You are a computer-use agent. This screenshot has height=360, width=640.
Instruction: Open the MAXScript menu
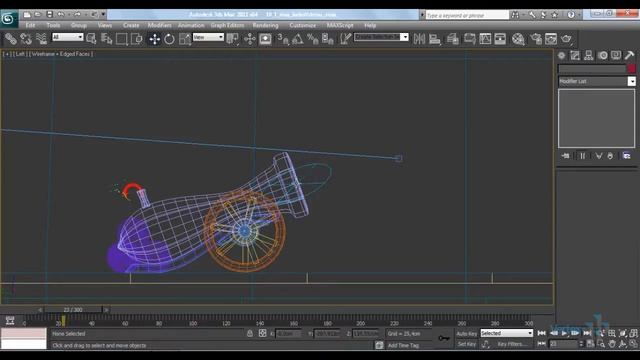click(340, 25)
